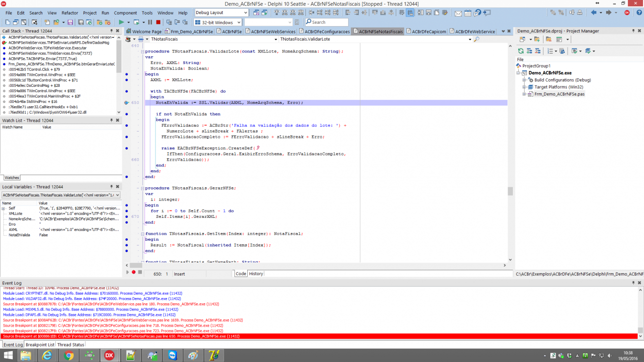This screenshot has width=644, height=362.
Task: Click the macro Record red dot button
Action: click(x=134, y=272)
